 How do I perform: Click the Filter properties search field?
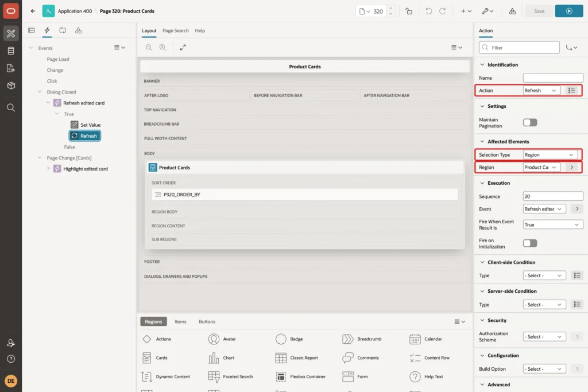[x=519, y=48]
